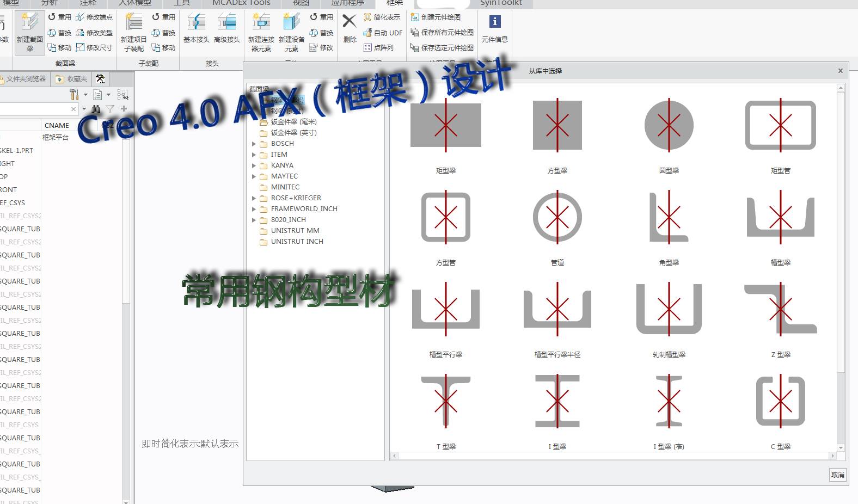Switch to the 视图 ribbon tab
Screen dimensions: 858x504
click(301, 3)
